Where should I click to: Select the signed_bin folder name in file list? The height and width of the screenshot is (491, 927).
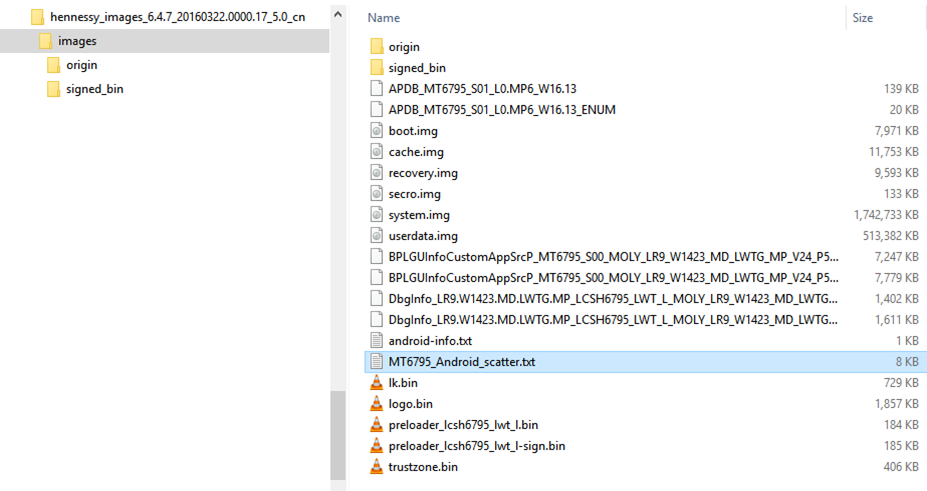coord(417,68)
